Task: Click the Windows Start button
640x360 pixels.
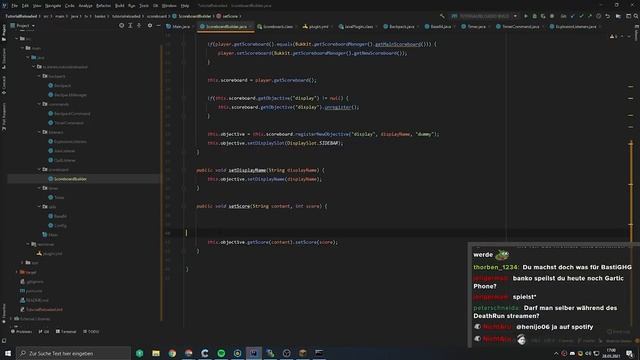Action: point(8,353)
